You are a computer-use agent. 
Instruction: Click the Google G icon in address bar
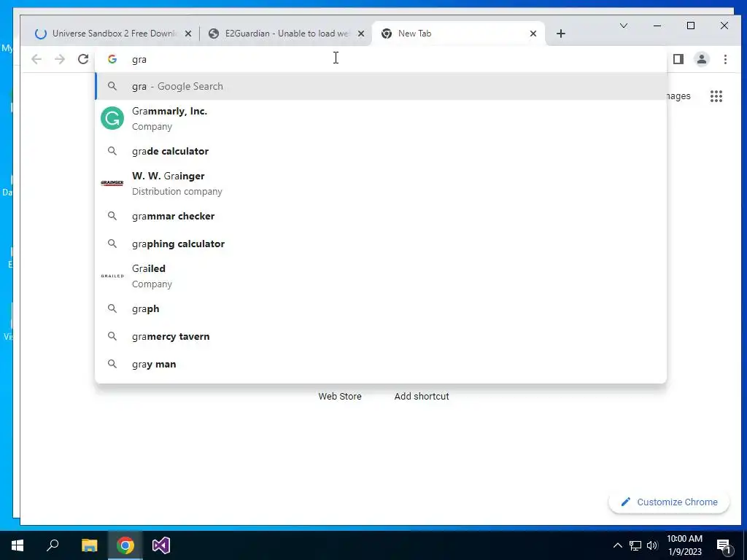point(112,59)
